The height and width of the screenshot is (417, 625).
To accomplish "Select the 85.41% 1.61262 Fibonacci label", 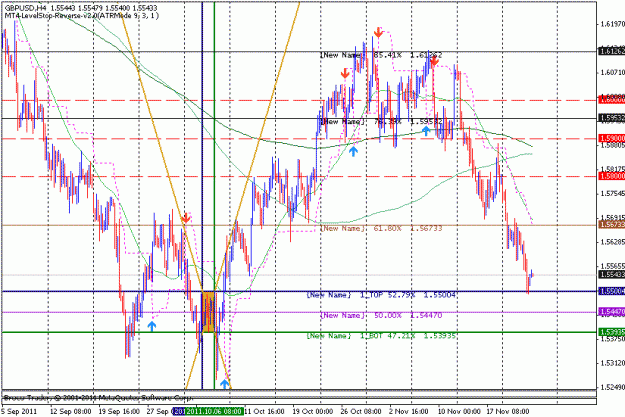I will pyautogui.click(x=381, y=55).
